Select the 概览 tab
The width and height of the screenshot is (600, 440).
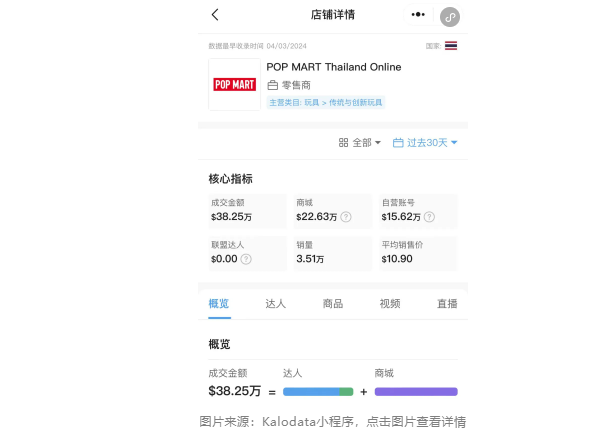pos(219,304)
